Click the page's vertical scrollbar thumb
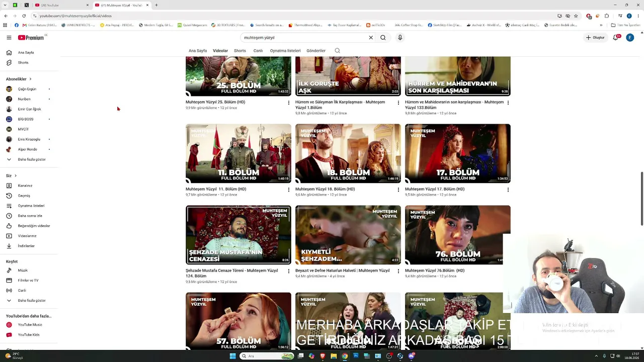 tap(641, 199)
